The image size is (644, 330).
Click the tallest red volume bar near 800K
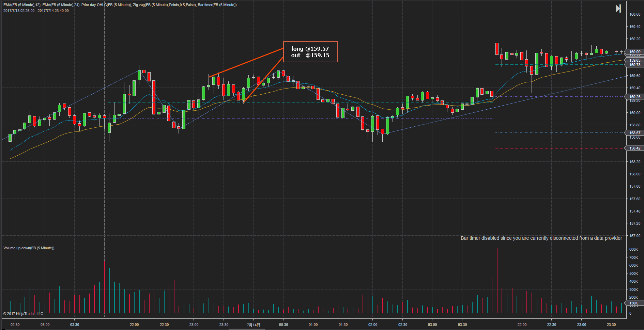[497, 281]
